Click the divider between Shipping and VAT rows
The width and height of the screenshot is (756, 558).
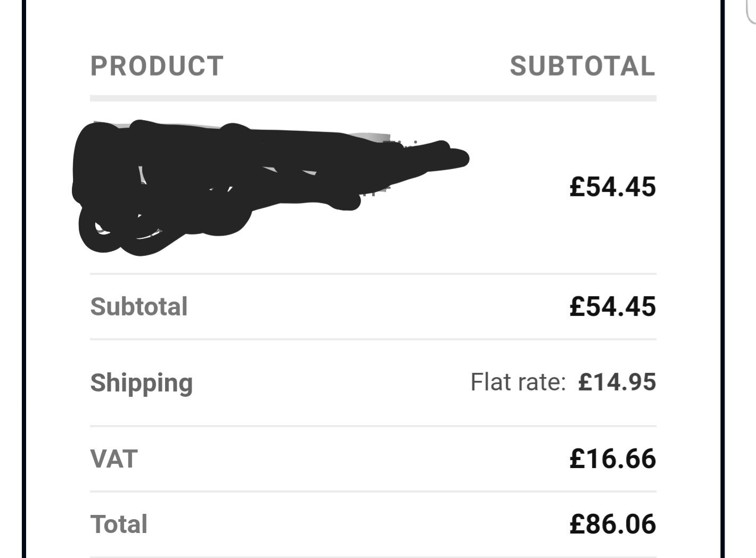click(x=373, y=426)
